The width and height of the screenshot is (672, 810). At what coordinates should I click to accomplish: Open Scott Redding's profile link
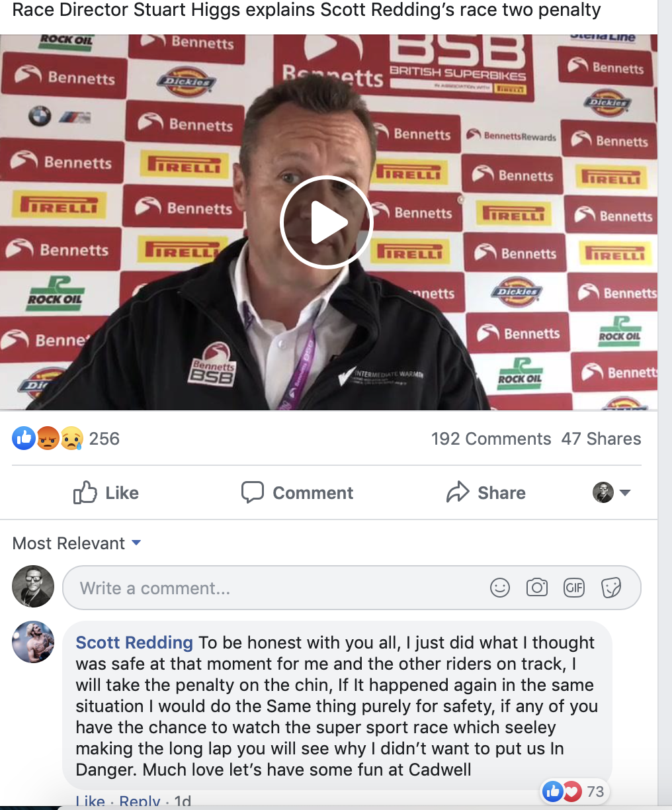[x=134, y=643]
